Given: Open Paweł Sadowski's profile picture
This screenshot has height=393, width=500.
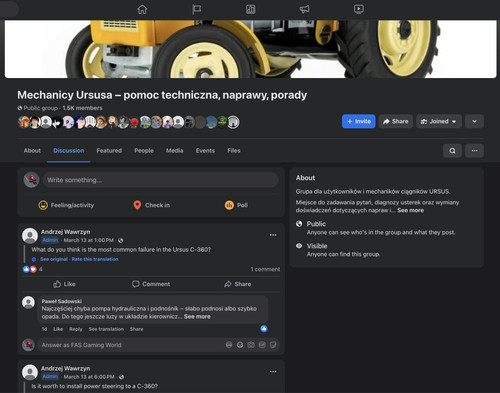Looking at the screenshot, I should point(28,302).
